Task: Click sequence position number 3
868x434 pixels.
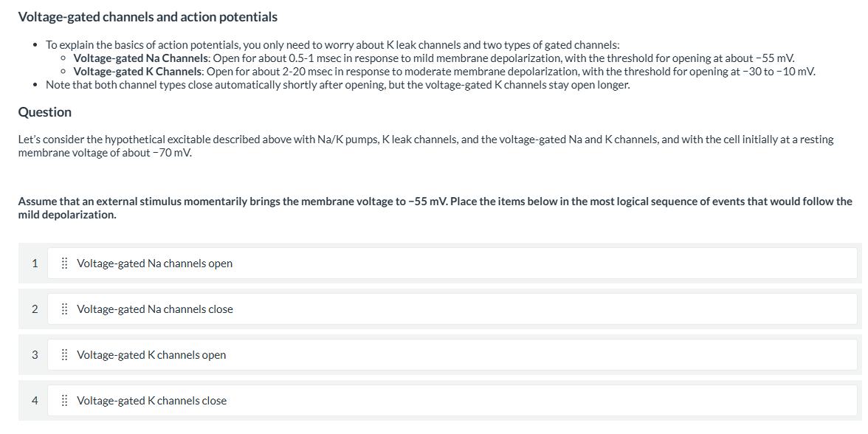Action: (x=35, y=355)
